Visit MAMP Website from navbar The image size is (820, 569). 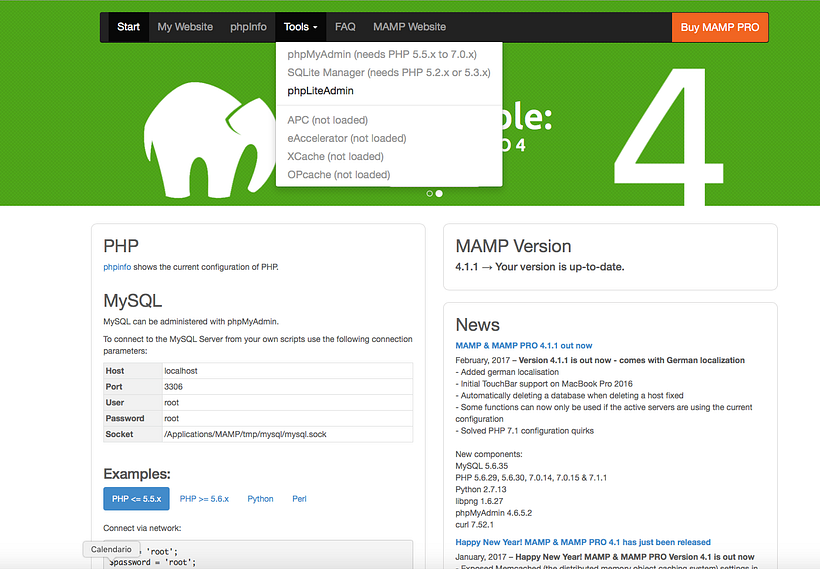[x=409, y=27]
